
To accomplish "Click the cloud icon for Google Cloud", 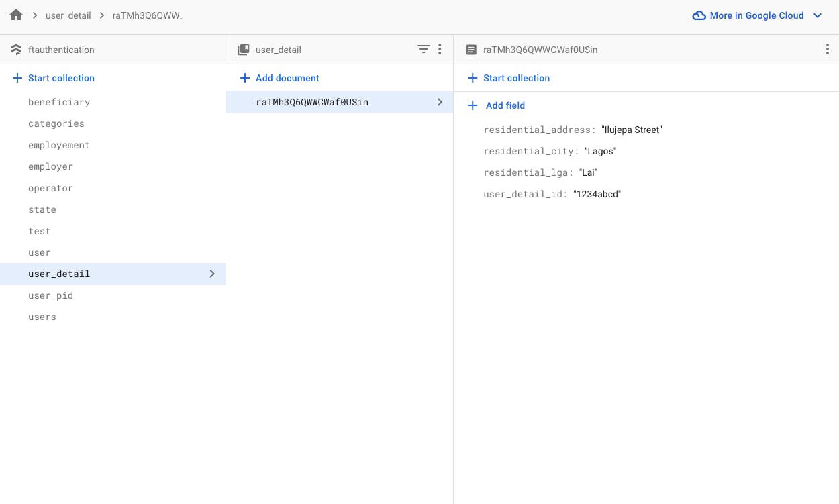I will pos(699,15).
